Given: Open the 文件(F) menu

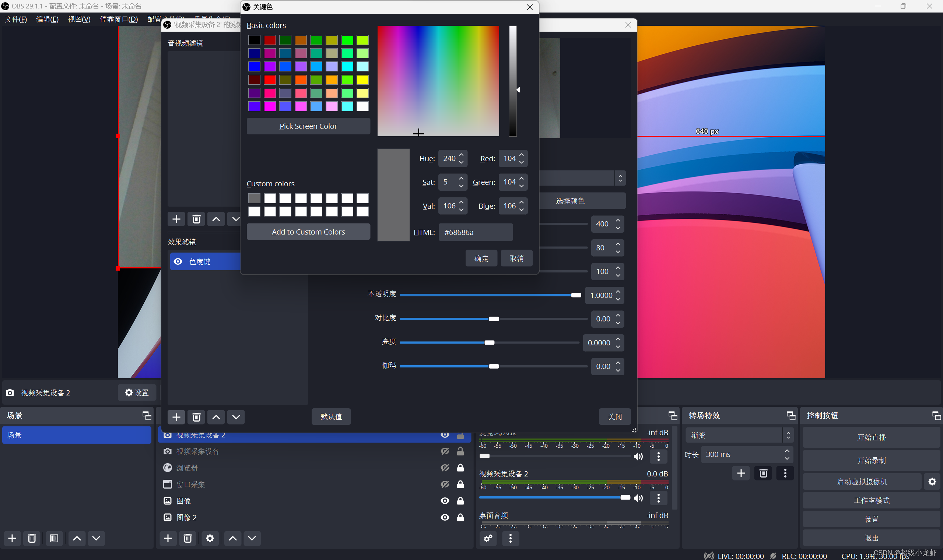Looking at the screenshot, I should tap(16, 19).
